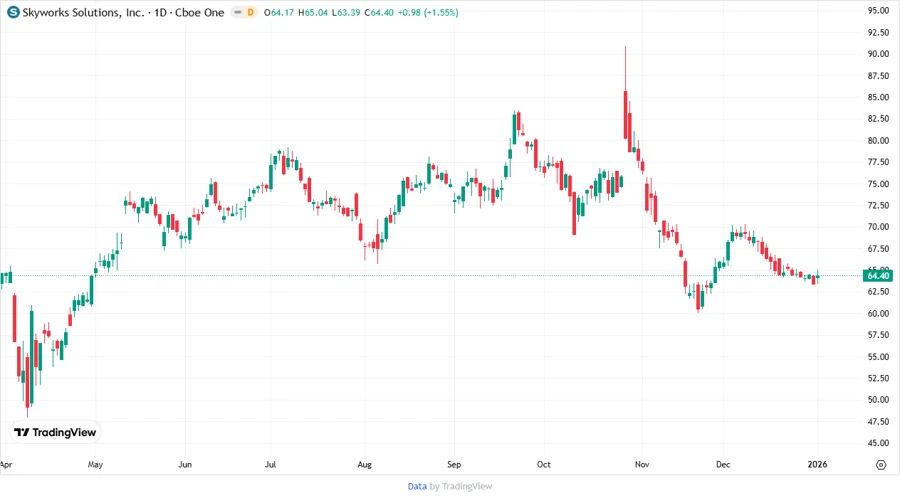Click the green 64.40 current price label
The image size is (900, 498).
(878, 276)
